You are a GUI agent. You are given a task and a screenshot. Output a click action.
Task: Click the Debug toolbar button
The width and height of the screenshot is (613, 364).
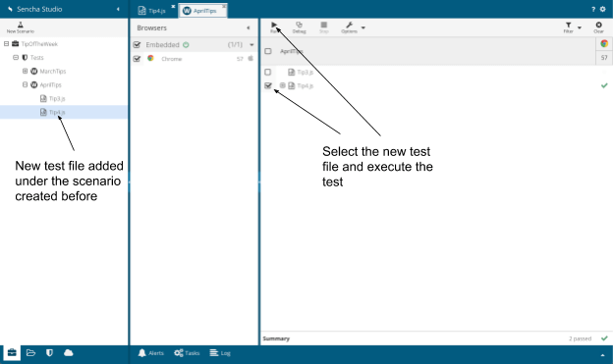click(299, 26)
